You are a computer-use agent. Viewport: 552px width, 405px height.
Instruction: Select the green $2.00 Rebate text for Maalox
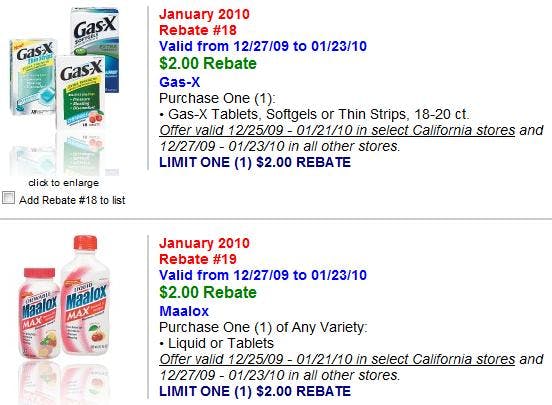pos(208,292)
